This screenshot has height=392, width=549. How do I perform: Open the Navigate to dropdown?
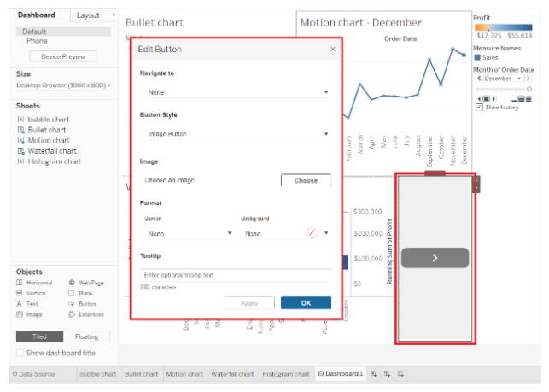(x=235, y=91)
